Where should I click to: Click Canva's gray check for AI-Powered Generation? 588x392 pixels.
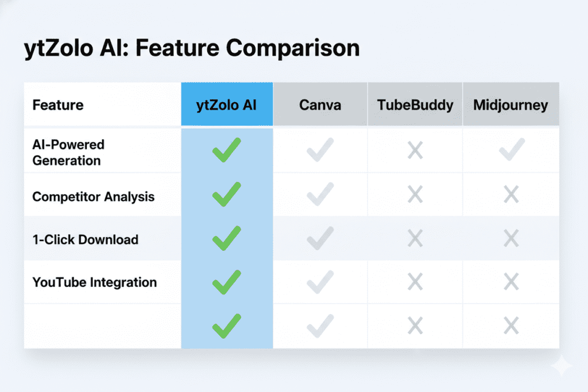[x=320, y=151]
